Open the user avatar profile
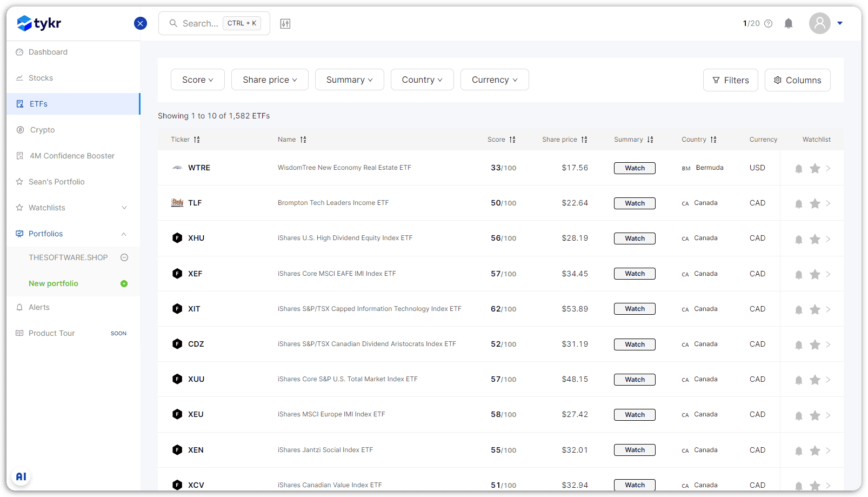The width and height of the screenshot is (868, 497). 819,23
